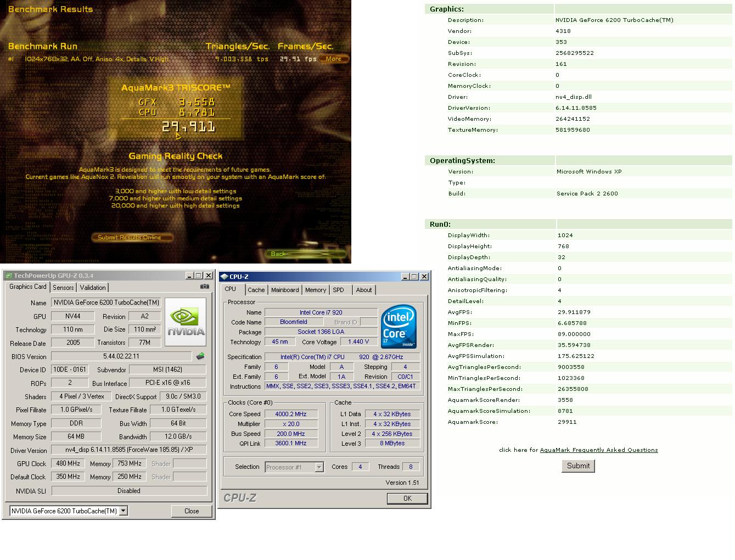This screenshot has height=560, width=735.
Task: Click the Multiplier value x 20.0
Action: [x=291, y=424]
